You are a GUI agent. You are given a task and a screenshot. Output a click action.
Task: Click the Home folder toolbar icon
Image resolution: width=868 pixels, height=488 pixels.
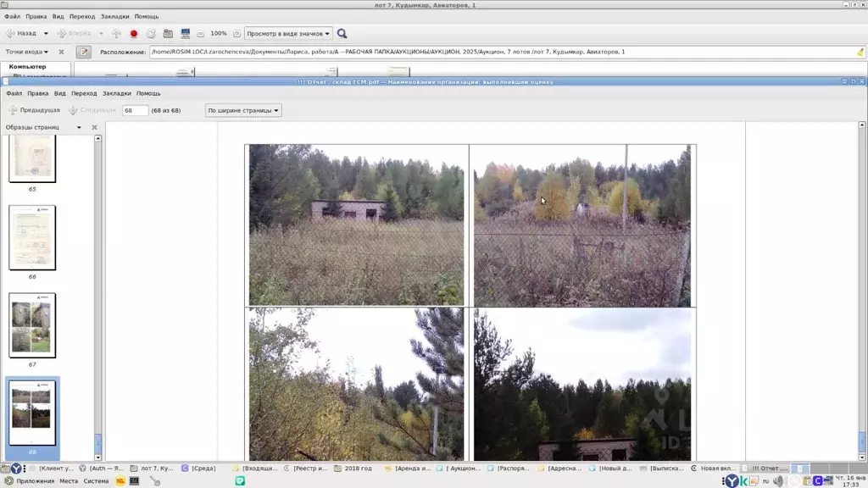tap(168, 34)
